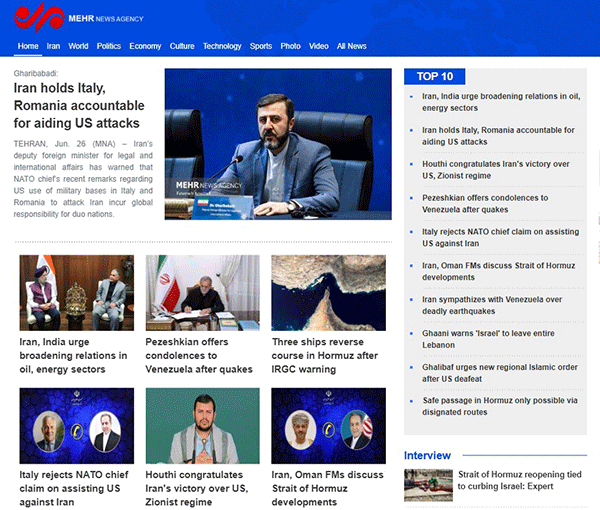The image size is (600, 510).
Task: Select the Politics menu item
Action: click(x=109, y=46)
